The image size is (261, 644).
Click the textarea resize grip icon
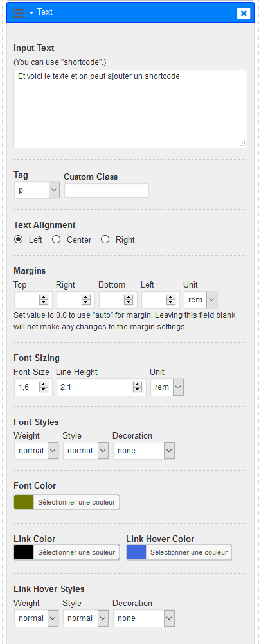pyautogui.click(x=242, y=144)
